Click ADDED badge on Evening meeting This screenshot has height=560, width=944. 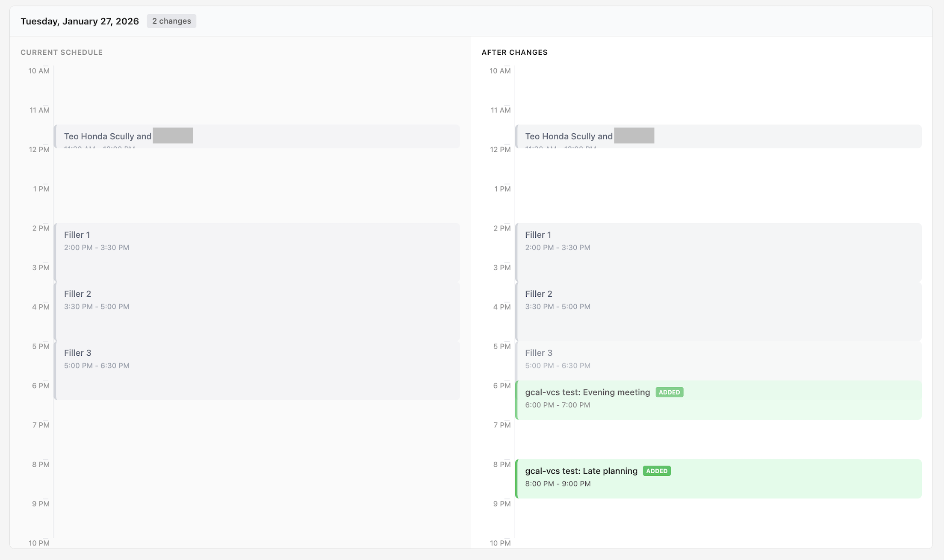click(x=669, y=392)
